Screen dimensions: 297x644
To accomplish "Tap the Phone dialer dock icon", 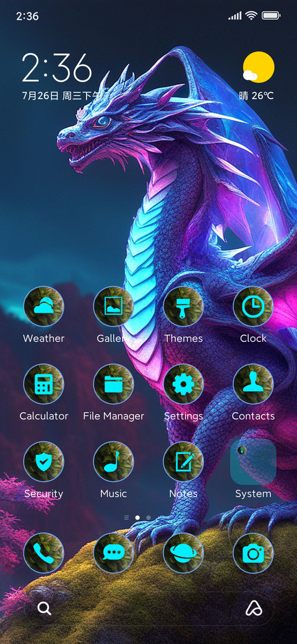I will click(43, 553).
